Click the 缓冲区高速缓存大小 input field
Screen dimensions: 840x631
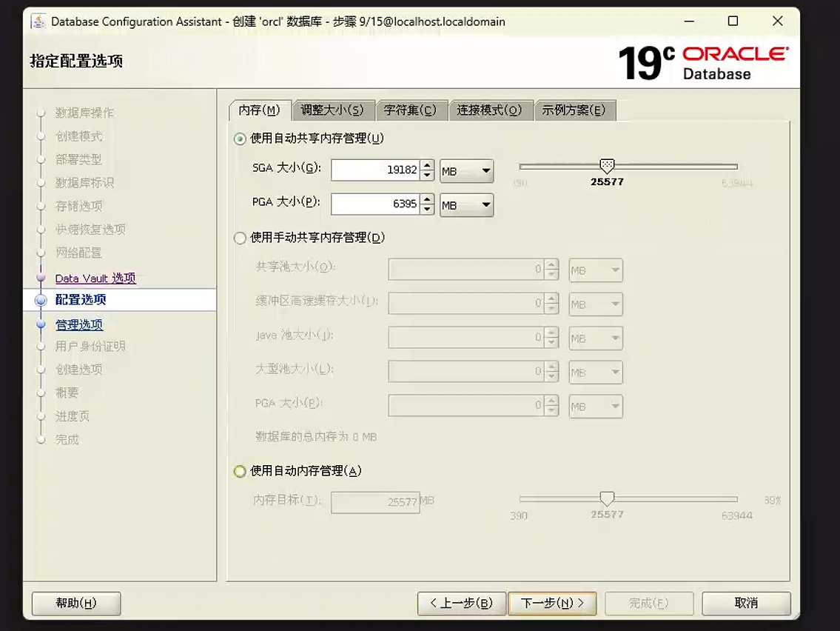click(x=466, y=304)
